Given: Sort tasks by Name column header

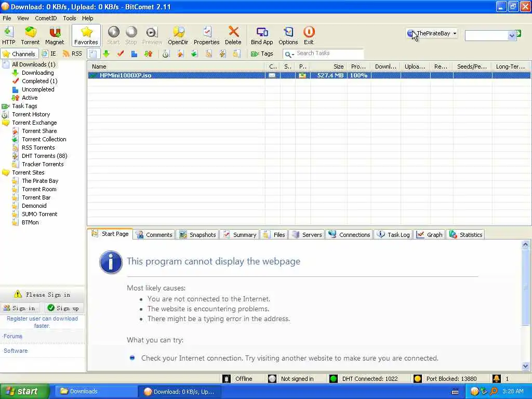Looking at the screenshot, I should (176, 66).
